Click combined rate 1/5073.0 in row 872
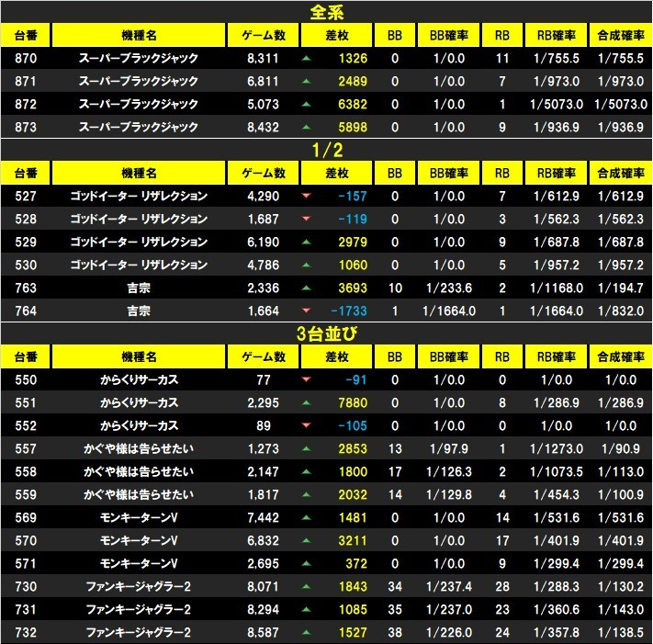 click(621, 104)
